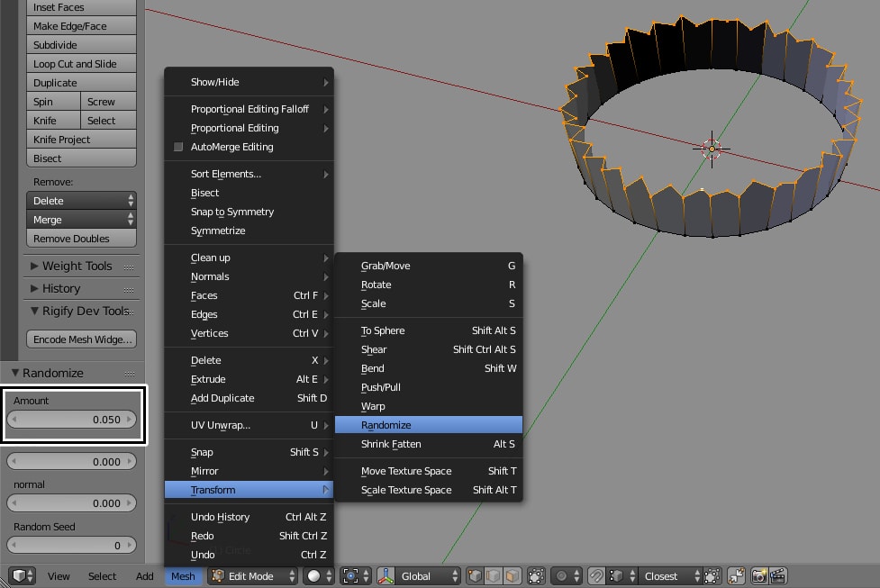This screenshot has height=588, width=880.
Task: Click the Screw tool button
Action: coord(108,102)
